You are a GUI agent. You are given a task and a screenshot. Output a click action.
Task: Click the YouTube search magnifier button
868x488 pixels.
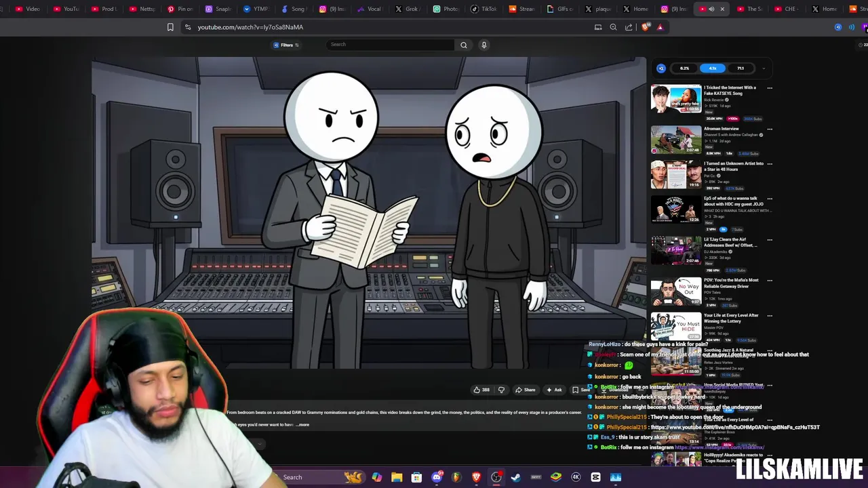[464, 45]
